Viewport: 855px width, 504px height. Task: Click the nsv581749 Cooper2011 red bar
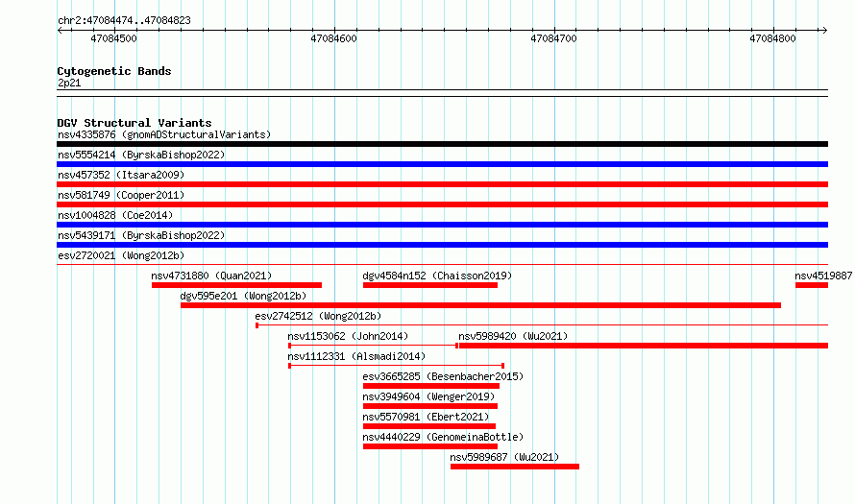point(442,204)
